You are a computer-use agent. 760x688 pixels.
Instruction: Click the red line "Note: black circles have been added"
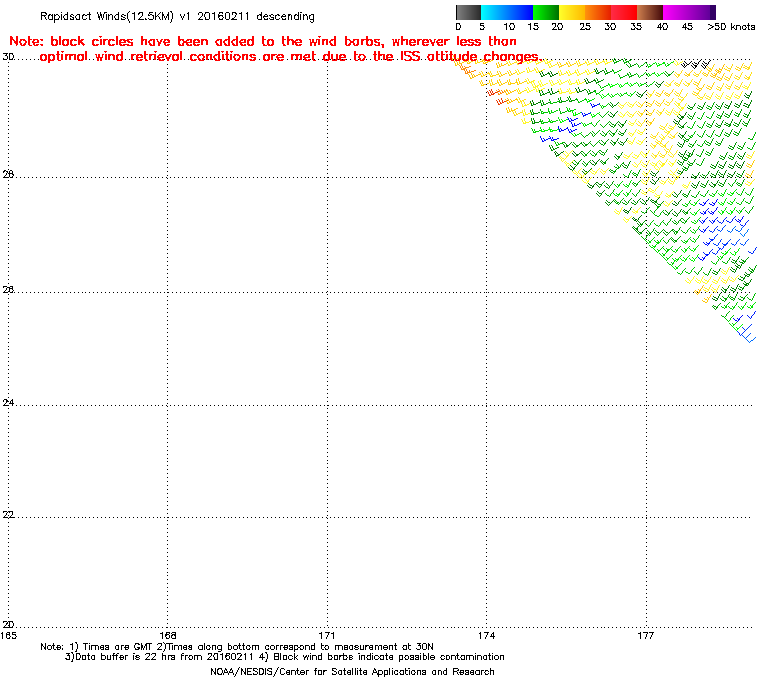click(263, 41)
